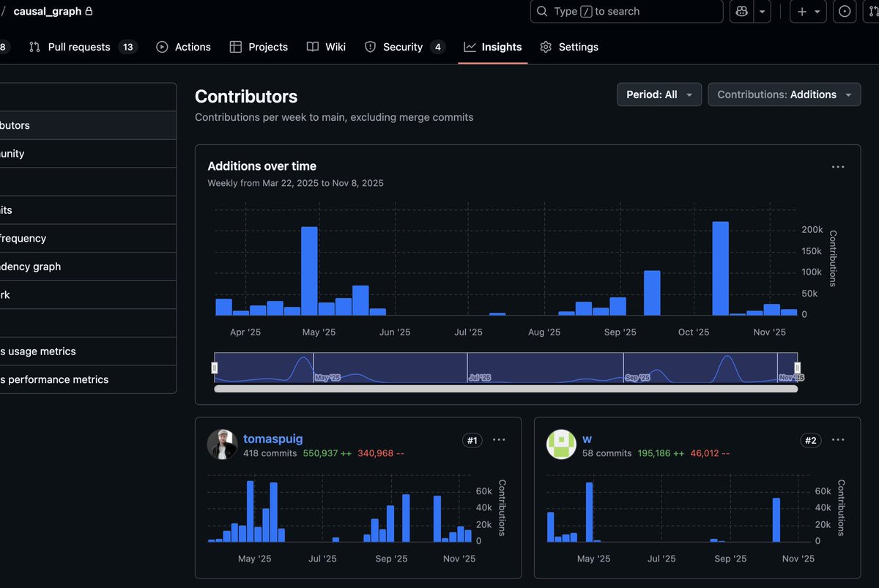Image resolution: width=879 pixels, height=588 pixels.
Task: Open the three-dot menu on tomaspuig's card
Action: coord(499,440)
